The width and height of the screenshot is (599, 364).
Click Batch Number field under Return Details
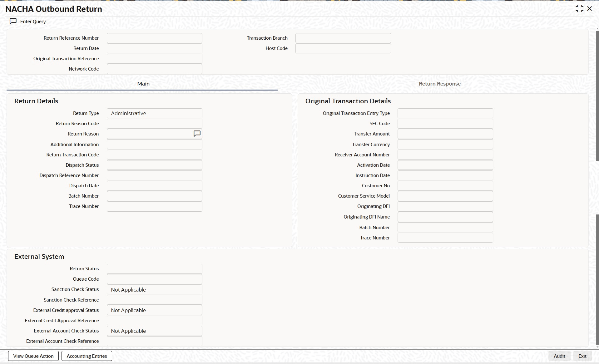(x=155, y=196)
